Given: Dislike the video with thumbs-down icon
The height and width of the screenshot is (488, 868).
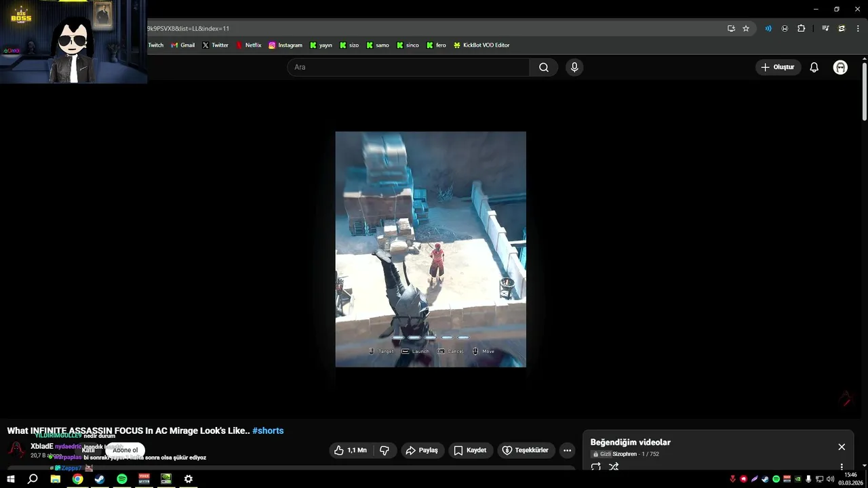Looking at the screenshot, I should point(384,450).
